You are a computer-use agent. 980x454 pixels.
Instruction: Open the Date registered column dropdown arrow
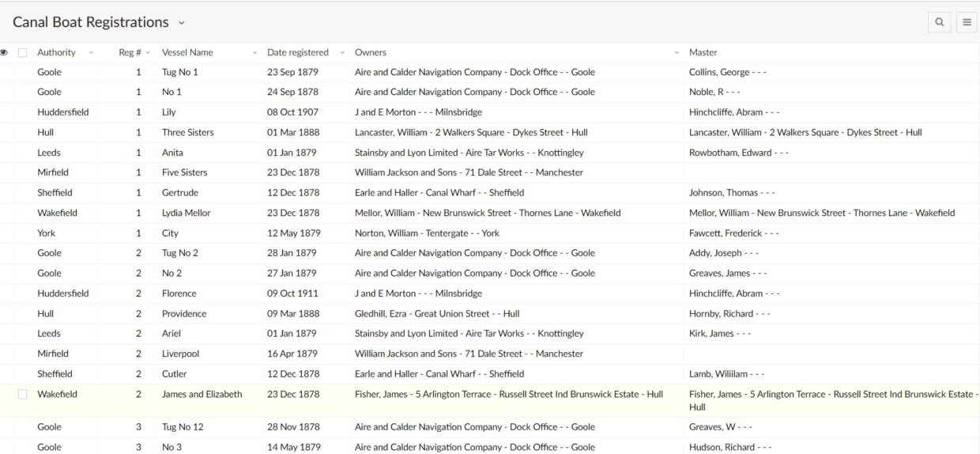pos(342,53)
